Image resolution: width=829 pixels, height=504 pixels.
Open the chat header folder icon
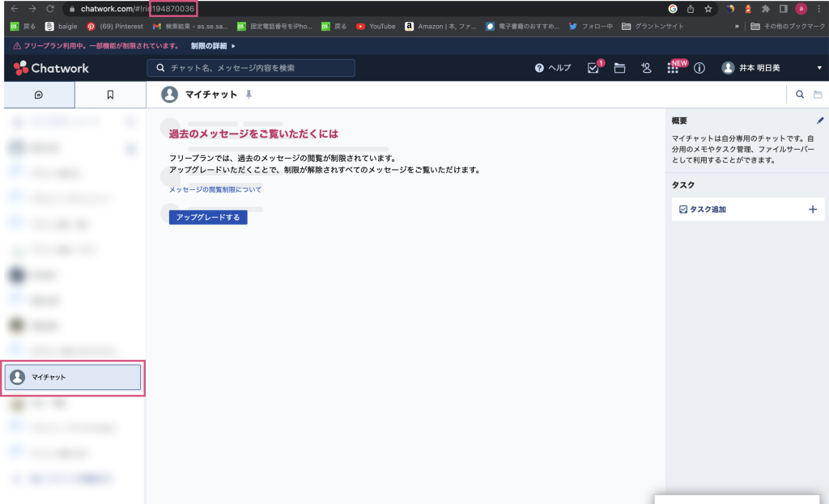818,95
